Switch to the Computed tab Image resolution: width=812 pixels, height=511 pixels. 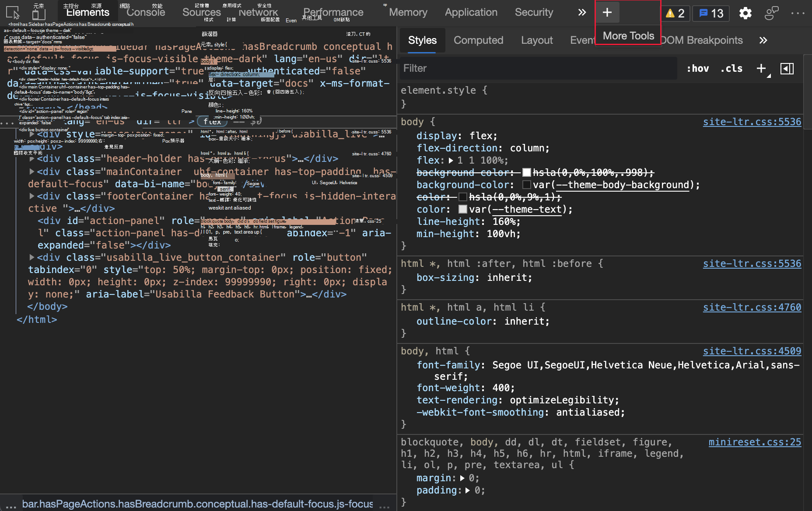point(479,40)
